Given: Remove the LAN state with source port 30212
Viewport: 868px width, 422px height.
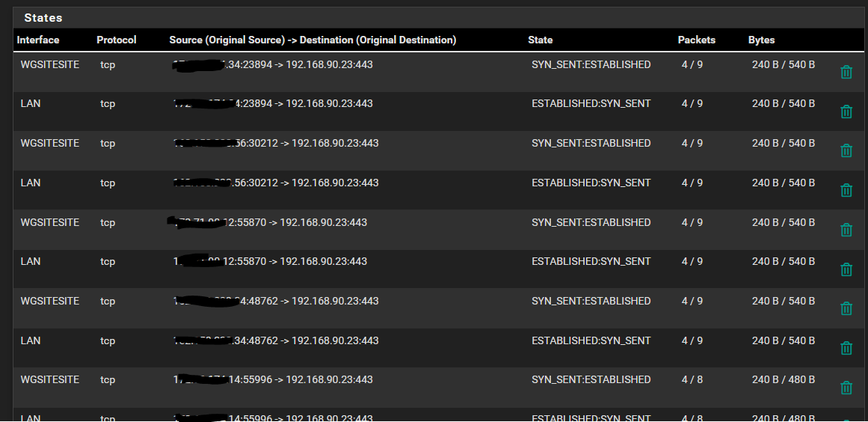Looking at the screenshot, I should pos(846,191).
